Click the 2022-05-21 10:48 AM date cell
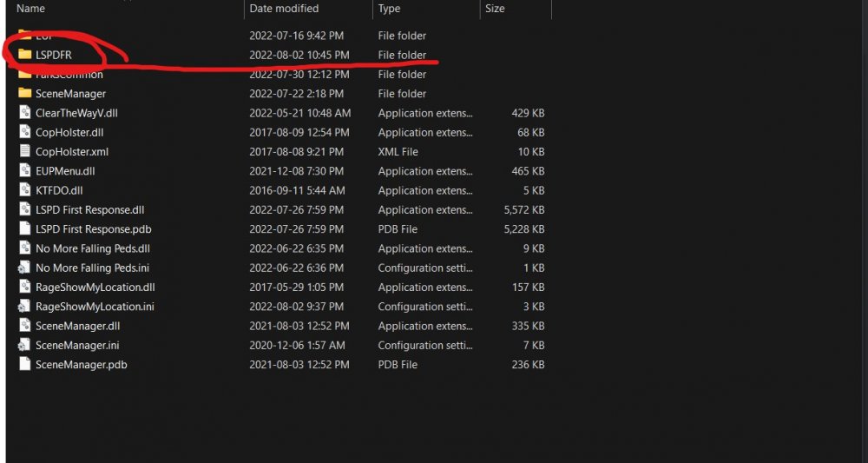Screen dimensions: 868x463 pyautogui.click(x=300, y=113)
